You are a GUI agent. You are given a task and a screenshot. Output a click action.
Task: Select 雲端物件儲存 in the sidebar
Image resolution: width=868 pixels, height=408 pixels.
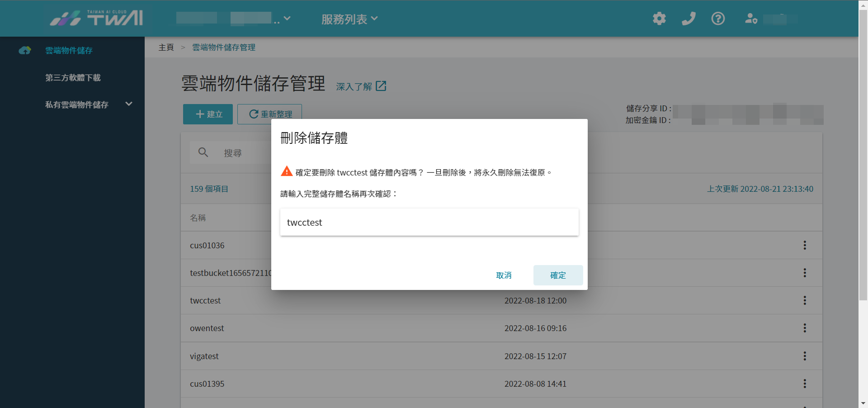click(x=69, y=50)
